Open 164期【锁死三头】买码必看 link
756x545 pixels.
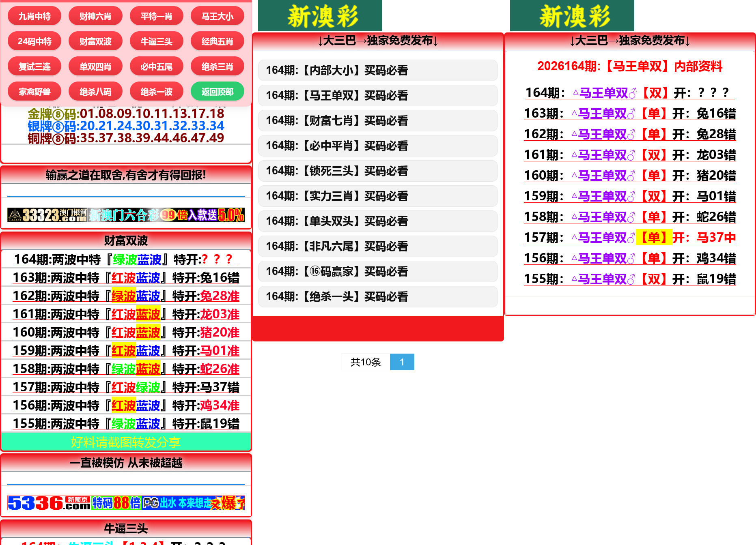coord(378,171)
